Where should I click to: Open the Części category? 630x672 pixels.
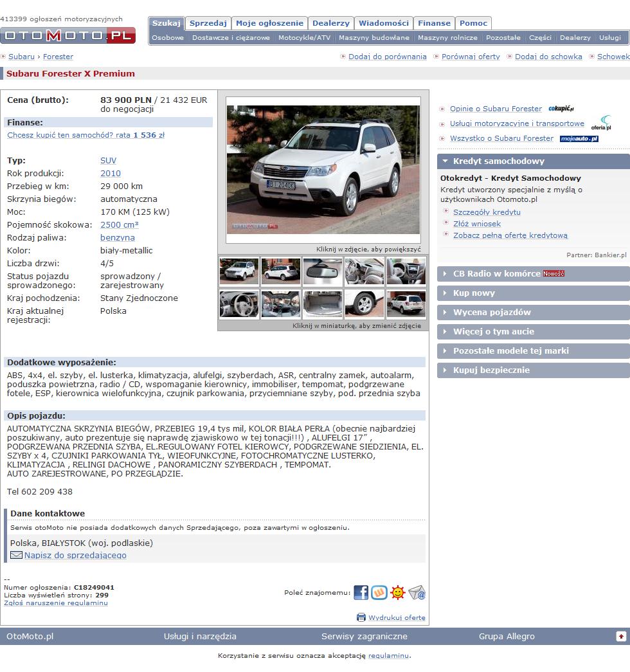(x=540, y=38)
